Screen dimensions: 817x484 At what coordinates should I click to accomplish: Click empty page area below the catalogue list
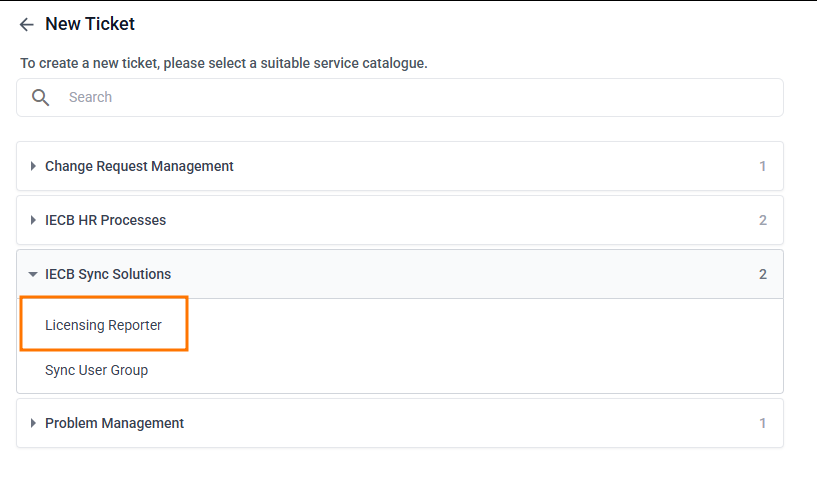tap(400, 466)
